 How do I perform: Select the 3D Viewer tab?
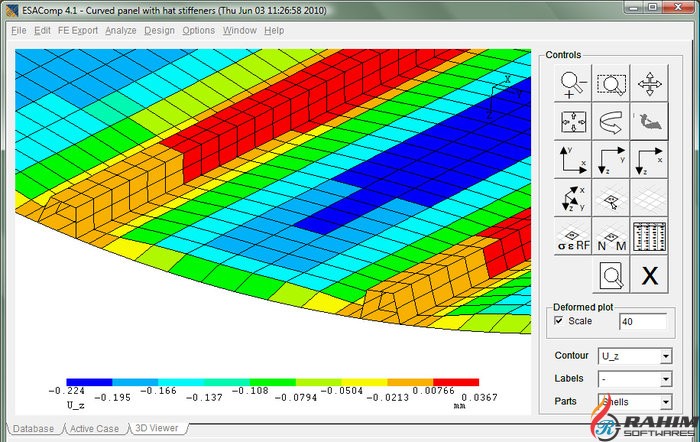157,428
